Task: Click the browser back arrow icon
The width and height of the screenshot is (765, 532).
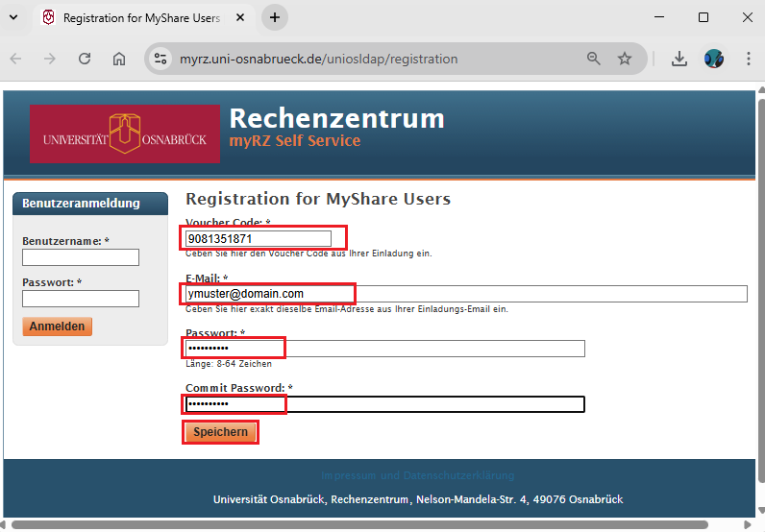Action: coord(15,59)
